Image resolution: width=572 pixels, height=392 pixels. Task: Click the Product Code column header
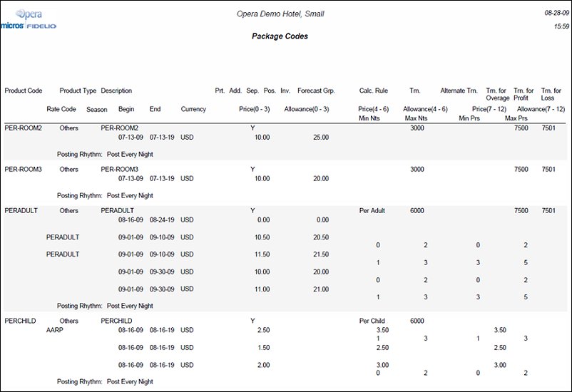point(24,91)
